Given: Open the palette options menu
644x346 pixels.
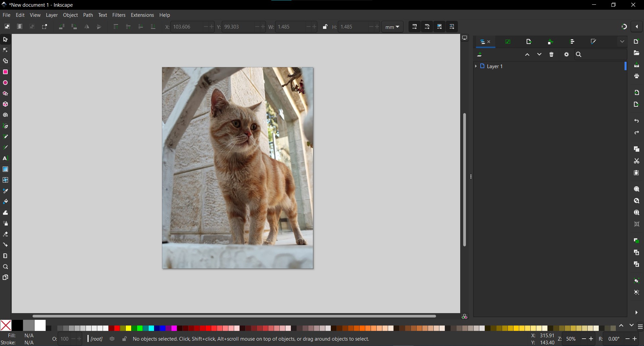Looking at the screenshot, I should pyautogui.click(x=640, y=327).
